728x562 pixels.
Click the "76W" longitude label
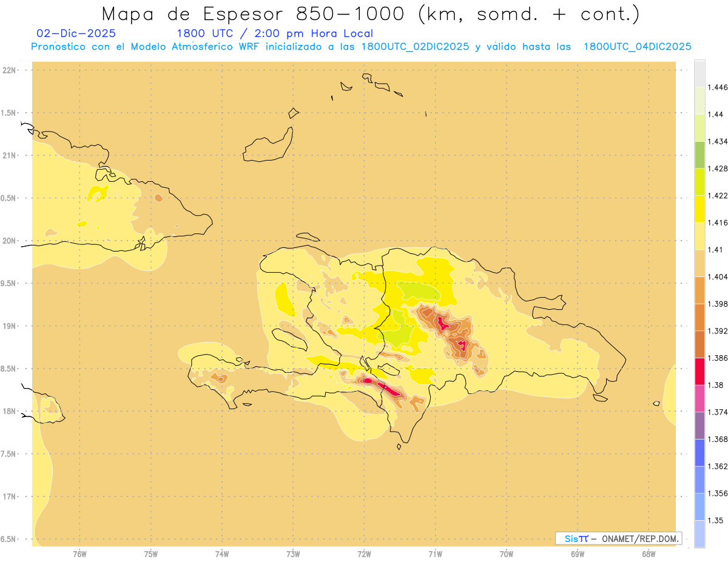click(79, 554)
